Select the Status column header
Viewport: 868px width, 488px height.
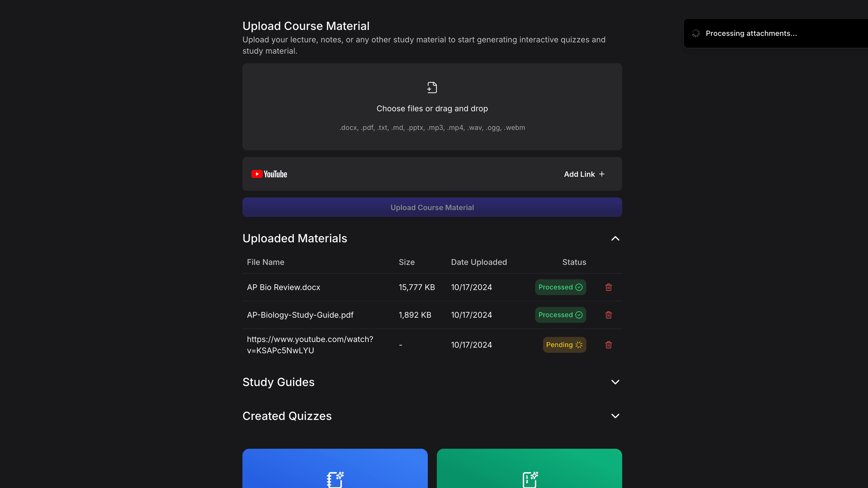pos(574,262)
